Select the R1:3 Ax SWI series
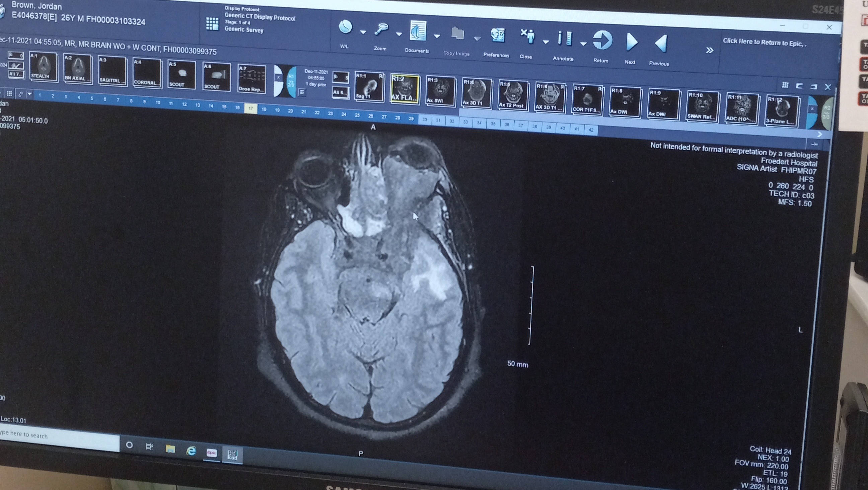The width and height of the screenshot is (868, 490). pyautogui.click(x=440, y=91)
